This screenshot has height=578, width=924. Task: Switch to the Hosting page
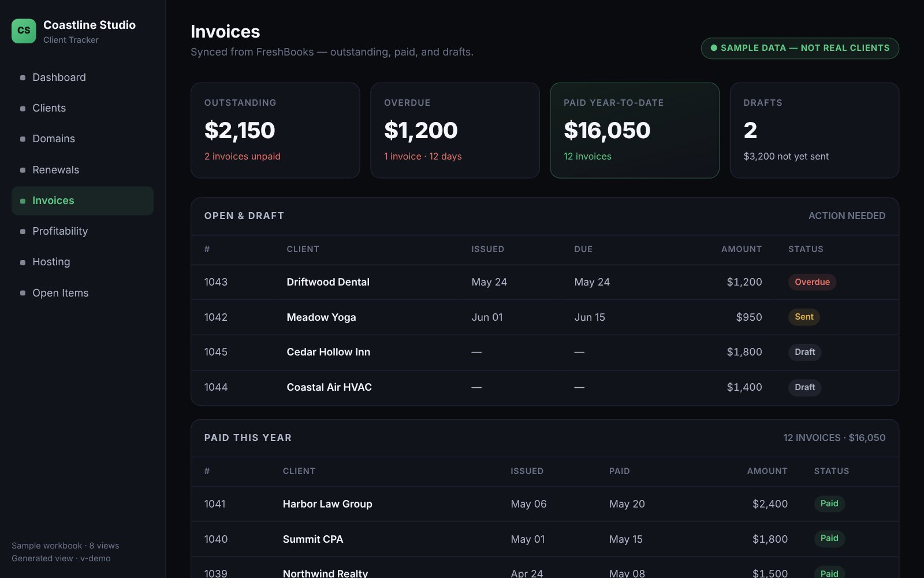[x=83, y=262]
